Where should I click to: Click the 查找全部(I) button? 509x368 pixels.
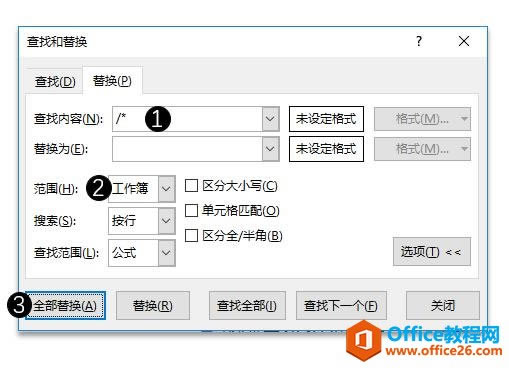pos(247,306)
